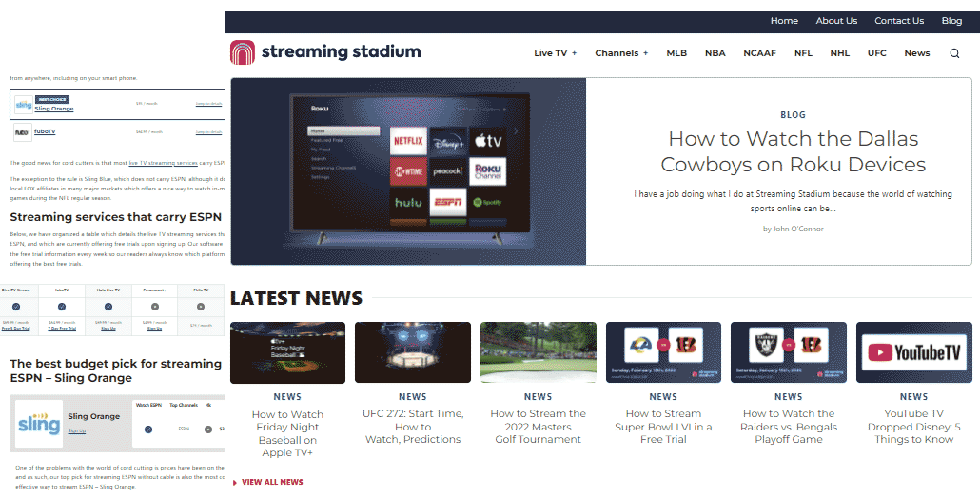
Task: Open the Masters golf course thumbnail
Action: (x=539, y=352)
